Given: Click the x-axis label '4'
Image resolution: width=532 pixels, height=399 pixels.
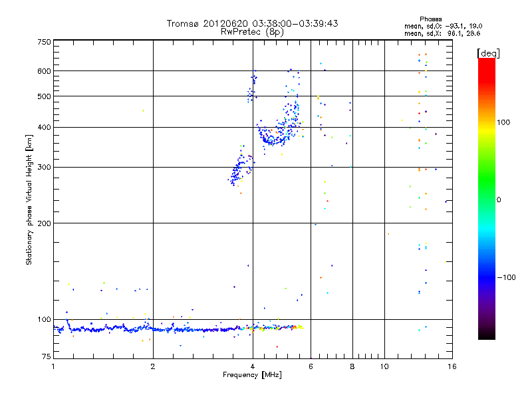Looking at the screenshot, I should 253,367.
